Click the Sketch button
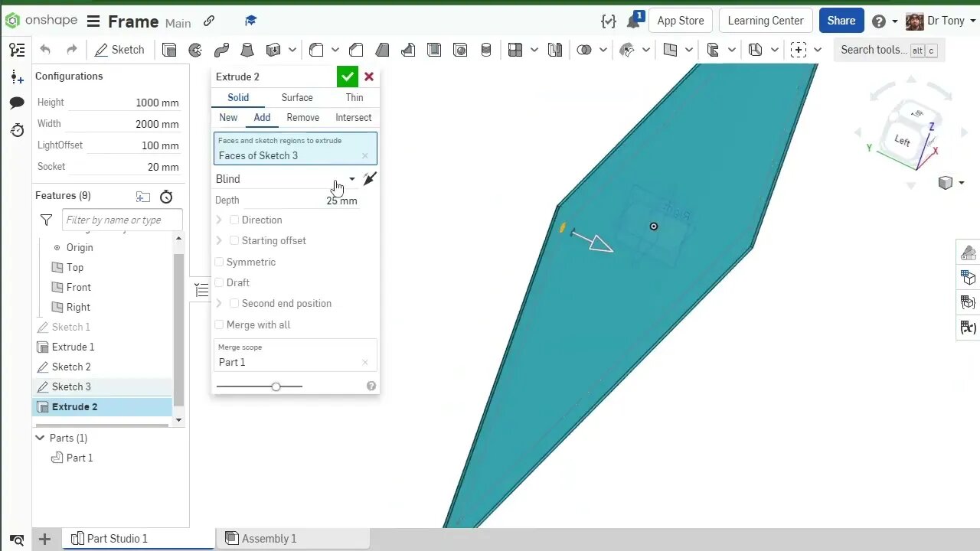Viewport: 980px width, 551px height. [119, 50]
